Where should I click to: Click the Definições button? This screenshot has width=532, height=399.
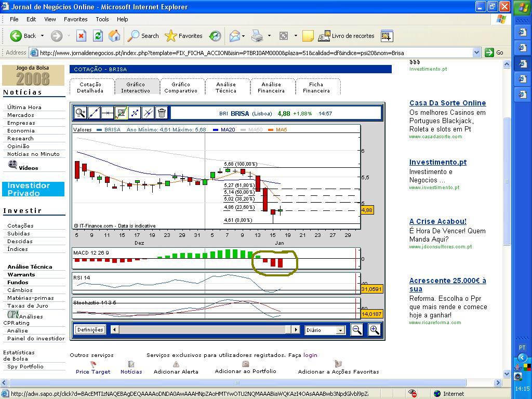point(90,330)
